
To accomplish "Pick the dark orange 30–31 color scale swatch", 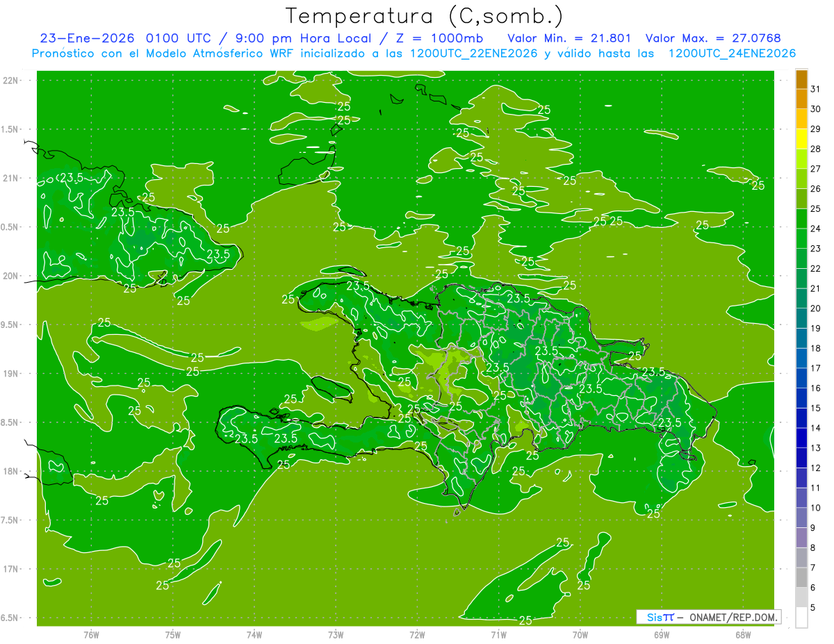I will [801, 99].
